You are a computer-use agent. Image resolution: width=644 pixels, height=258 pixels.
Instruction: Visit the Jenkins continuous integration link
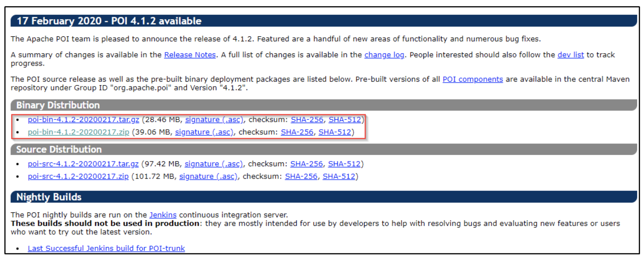click(x=163, y=215)
